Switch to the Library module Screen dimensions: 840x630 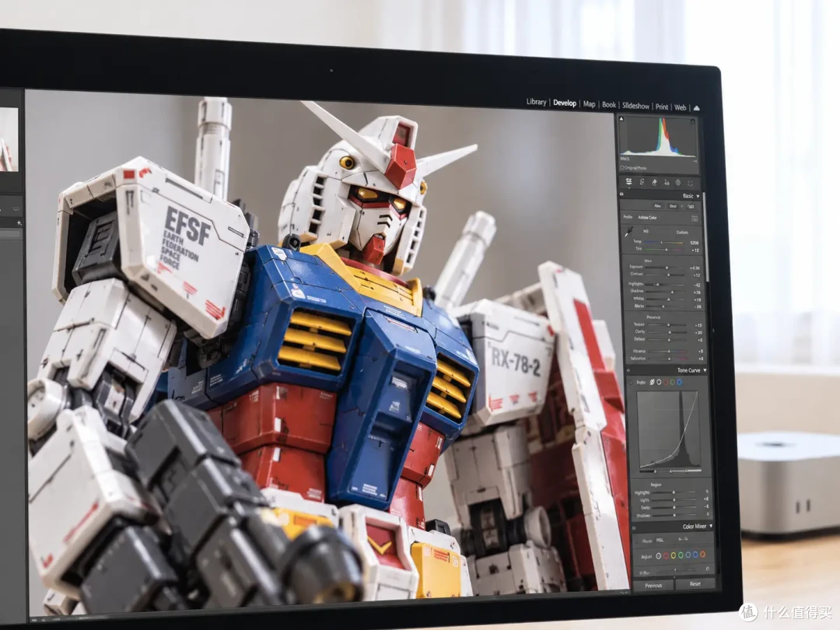point(536,102)
